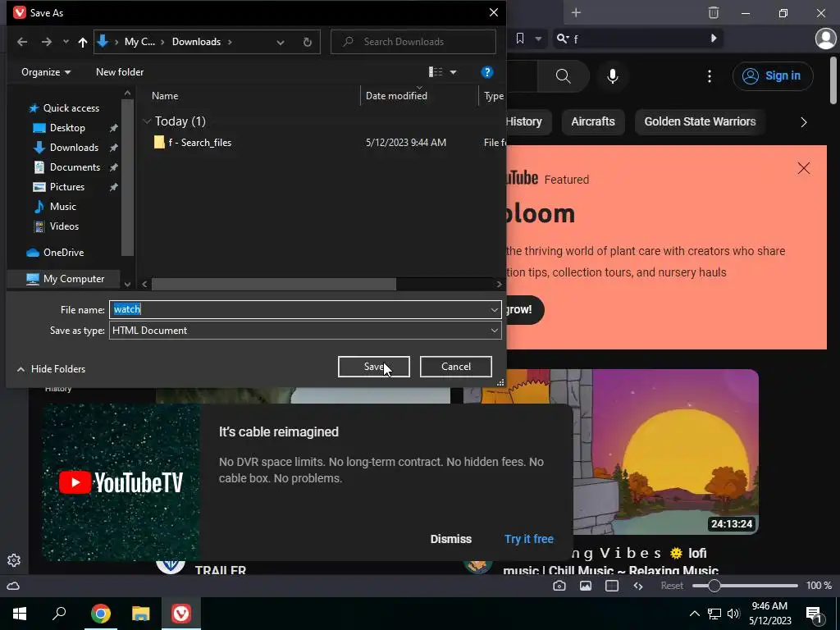Open YouTube settings three-dot menu
Image resolution: width=840 pixels, height=630 pixels.
[710, 76]
